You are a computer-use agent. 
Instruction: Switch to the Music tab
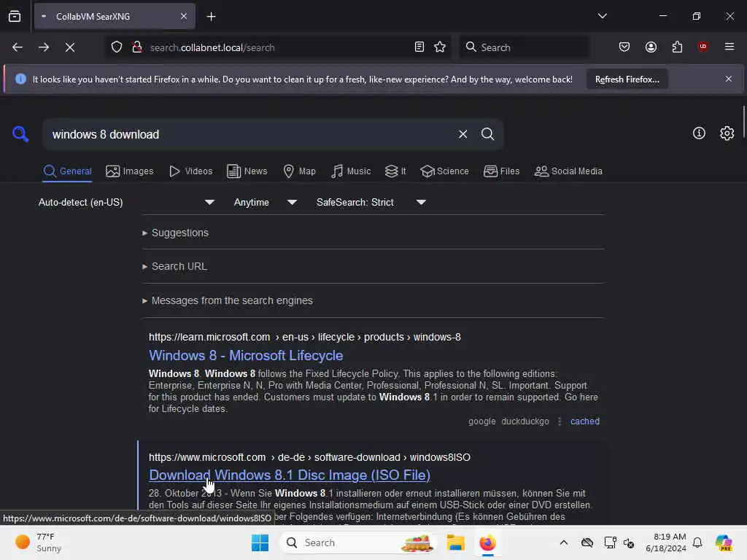tap(351, 171)
